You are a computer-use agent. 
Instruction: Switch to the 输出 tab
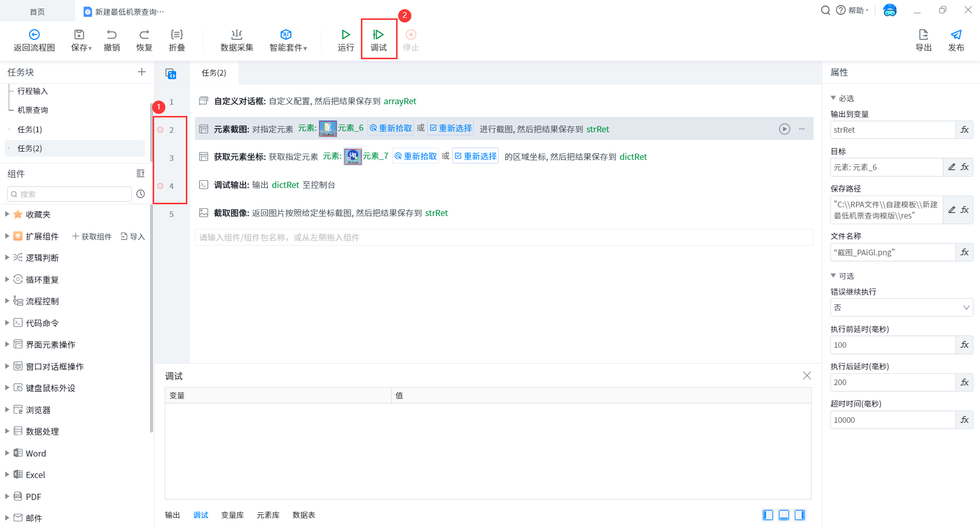[x=173, y=515]
